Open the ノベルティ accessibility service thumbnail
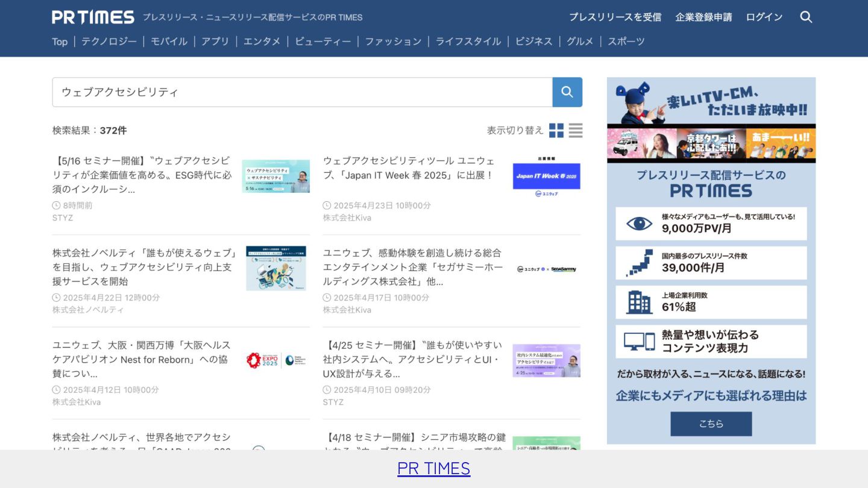 pos(276,268)
